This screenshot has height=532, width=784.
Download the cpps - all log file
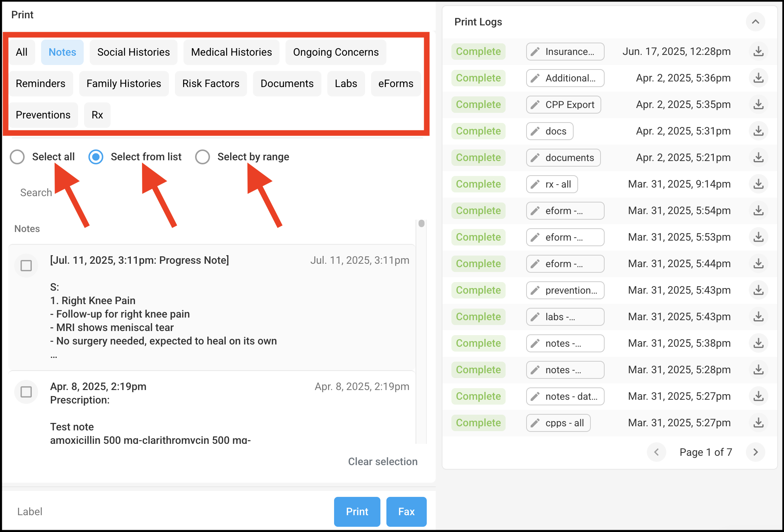pos(758,423)
